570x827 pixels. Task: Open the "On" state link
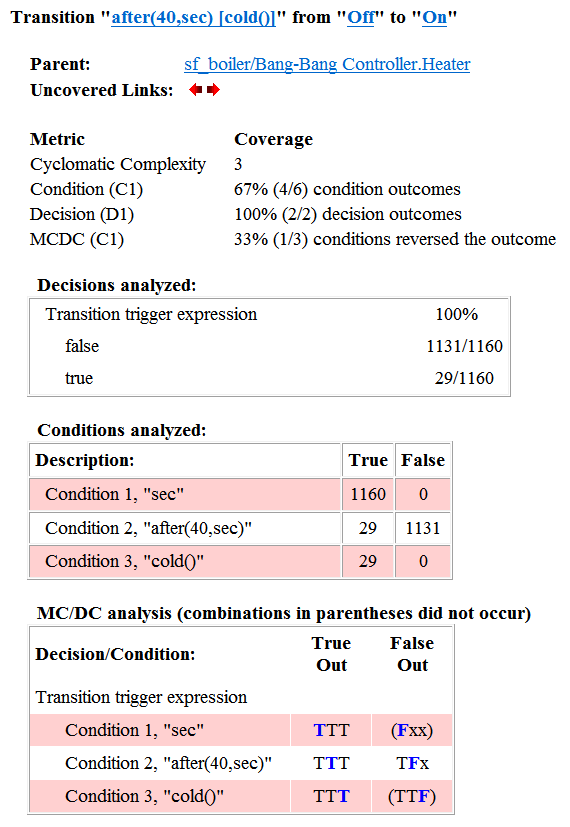[434, 17]
